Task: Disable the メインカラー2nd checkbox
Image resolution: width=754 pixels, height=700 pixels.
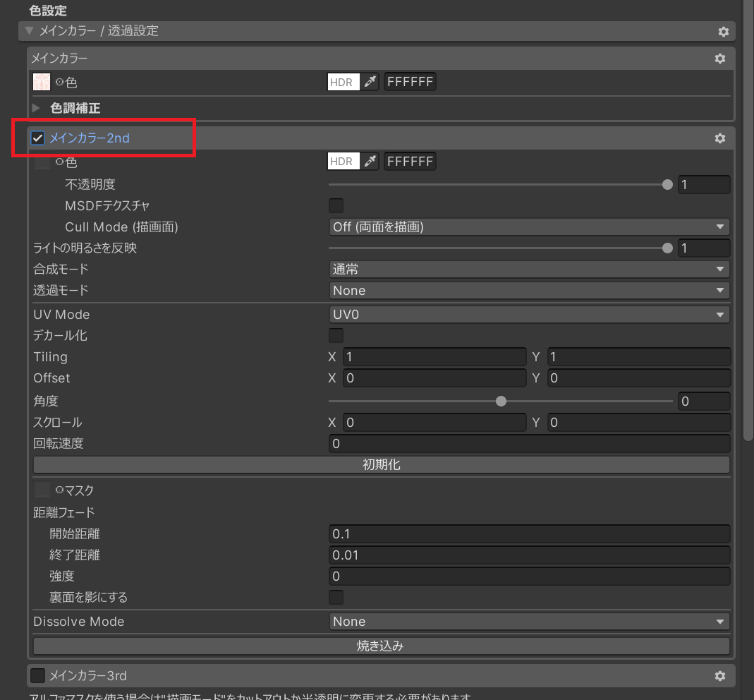Action: point(38,138)
